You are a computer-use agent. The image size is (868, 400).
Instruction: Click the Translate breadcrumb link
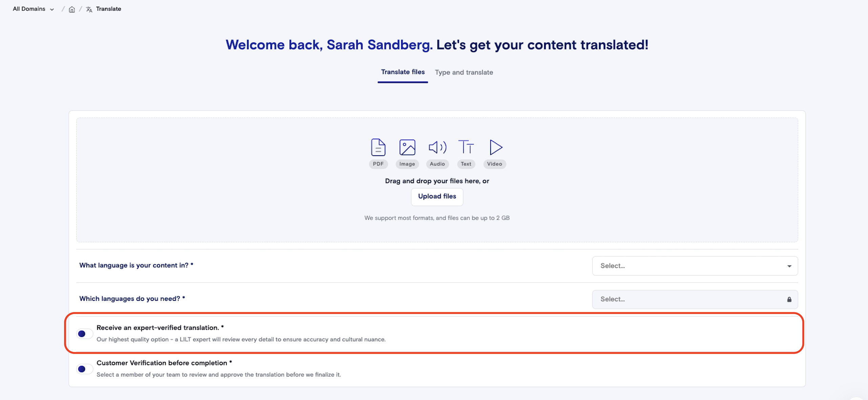(108, 9)
